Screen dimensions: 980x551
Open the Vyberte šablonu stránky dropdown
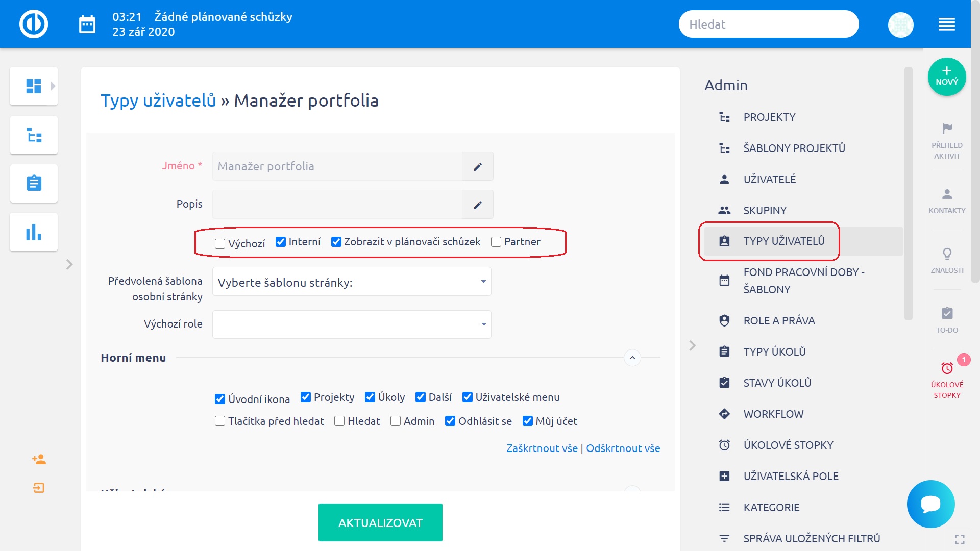(x=352, y=282)
